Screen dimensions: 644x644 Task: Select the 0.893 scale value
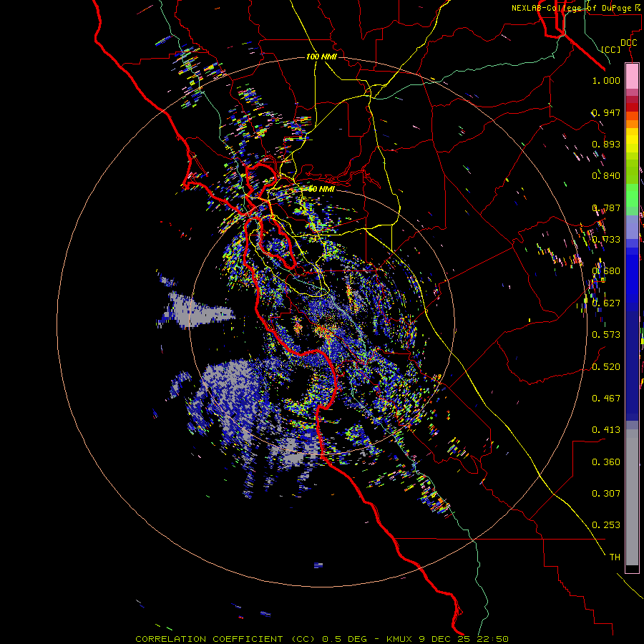[x=606, y=144]
